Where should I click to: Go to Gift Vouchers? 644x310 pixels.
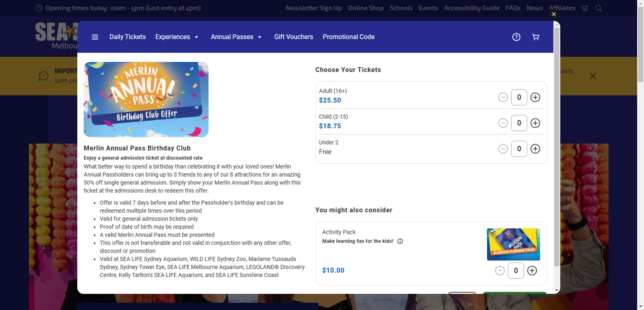coord(294,37)
